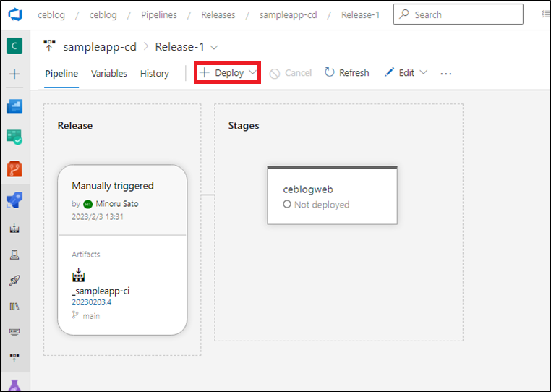This screenshot has width=551, height=392.
Task: Open Releases rocket icon in sidebar
Action: click(14, 280)
